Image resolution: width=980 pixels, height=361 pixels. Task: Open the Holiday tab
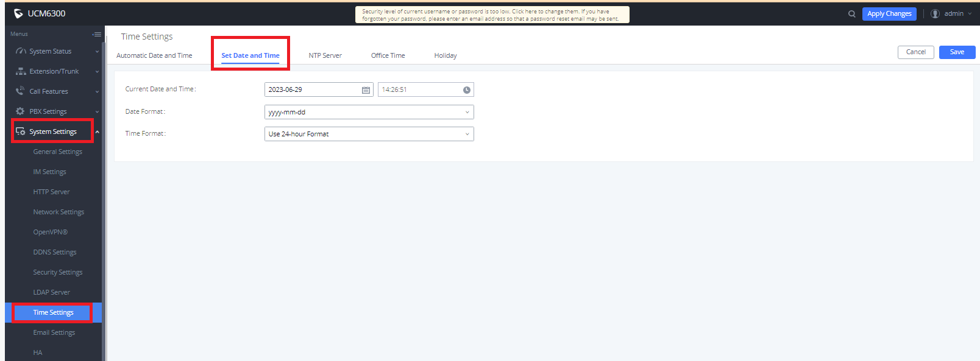tap(446, 55)
